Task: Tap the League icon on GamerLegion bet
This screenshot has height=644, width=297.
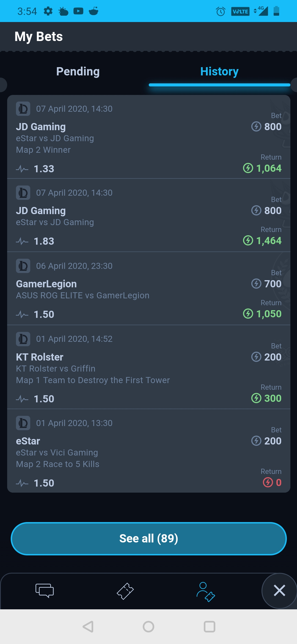Action: (x=23, y=266)
